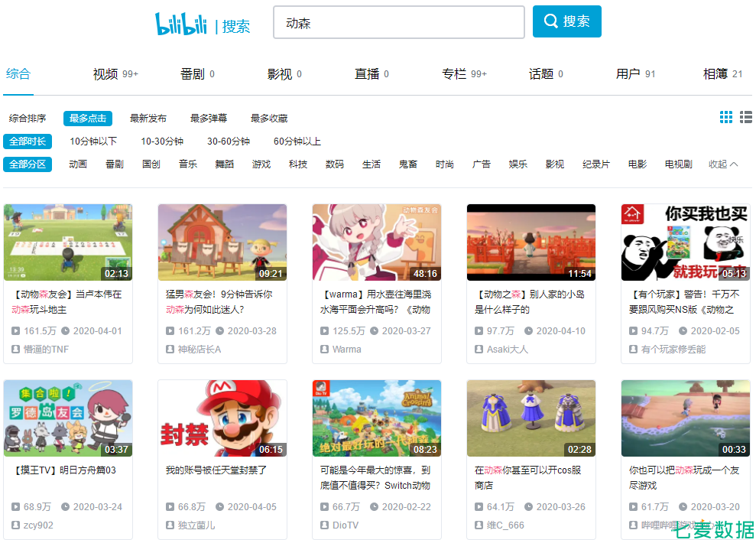Filter by 数码 category
This screenshot has width=756, height=540.
[335, 164]
